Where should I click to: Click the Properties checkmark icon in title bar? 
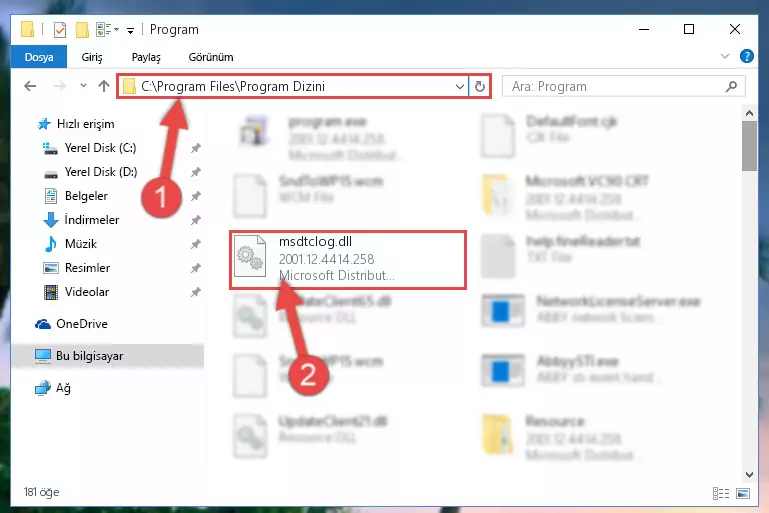(x=59, y=30)
